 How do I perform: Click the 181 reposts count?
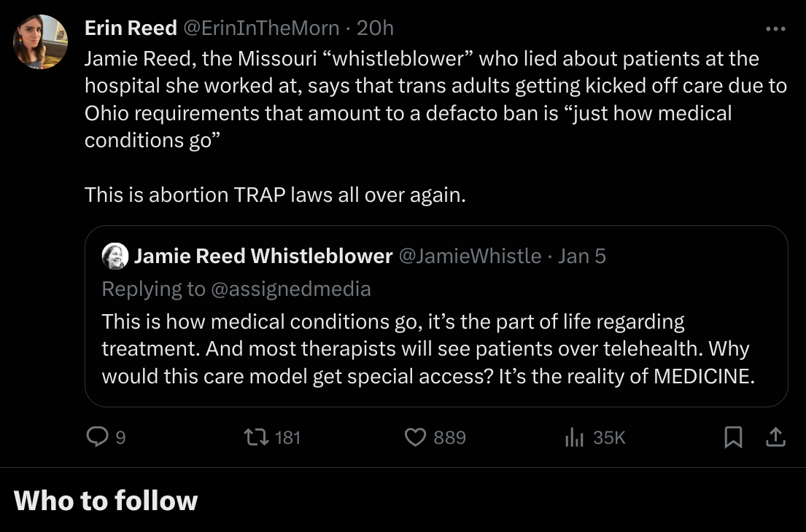(x=287, y=437)
